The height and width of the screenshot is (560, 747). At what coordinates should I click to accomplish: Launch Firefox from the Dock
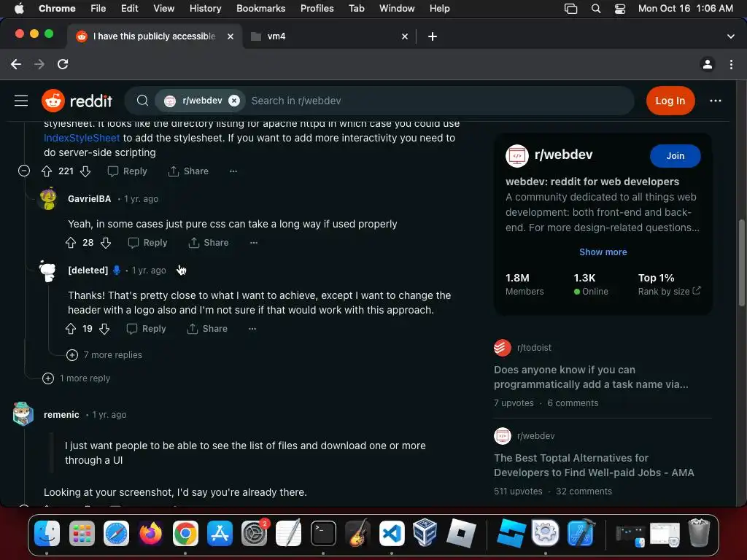[150, 532]
